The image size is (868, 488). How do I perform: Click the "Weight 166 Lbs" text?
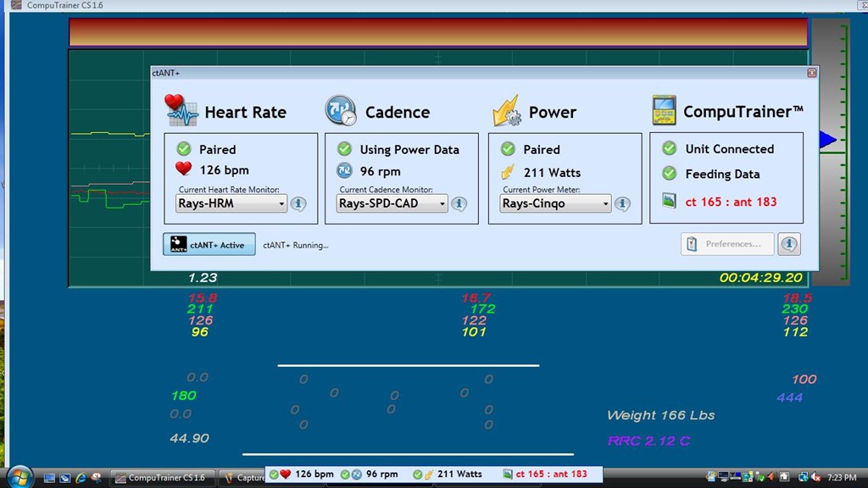point(660,415)
